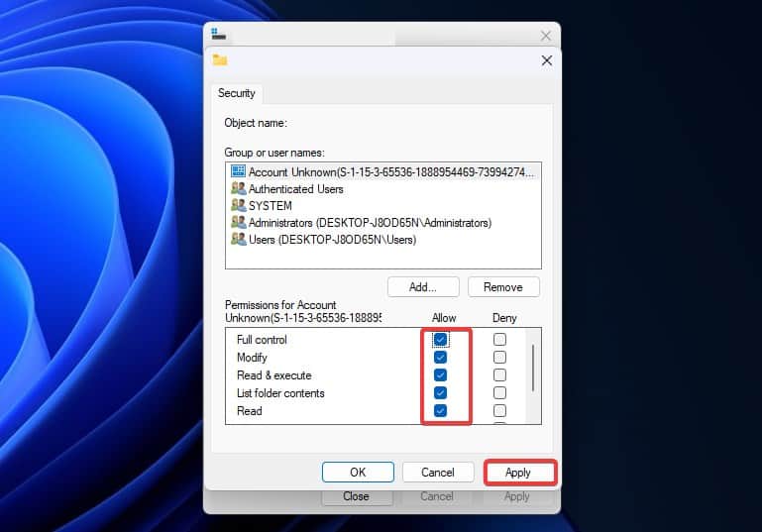762x532 pixels.
Task: Click Cancel in the permissions dialog
Action: [x=438, y=473]
